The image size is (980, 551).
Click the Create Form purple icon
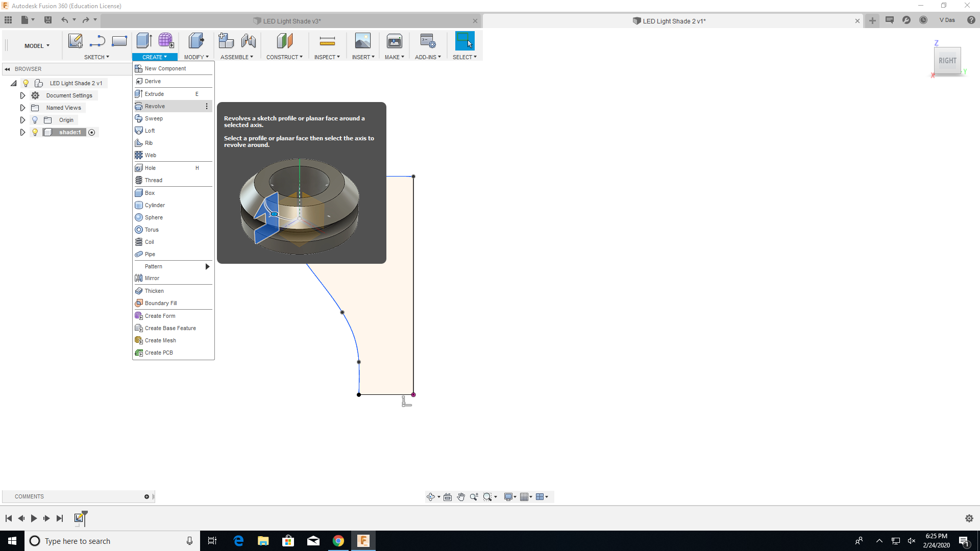[166, 41]
